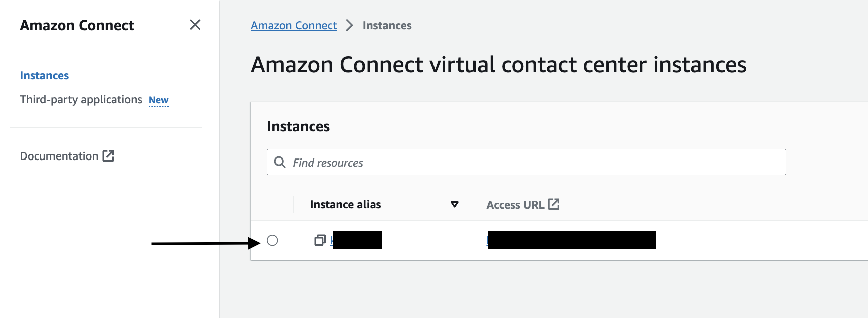Click the Instances table panel heading
Viewport: 868px width, 318px height.
(x=298, y=126)
